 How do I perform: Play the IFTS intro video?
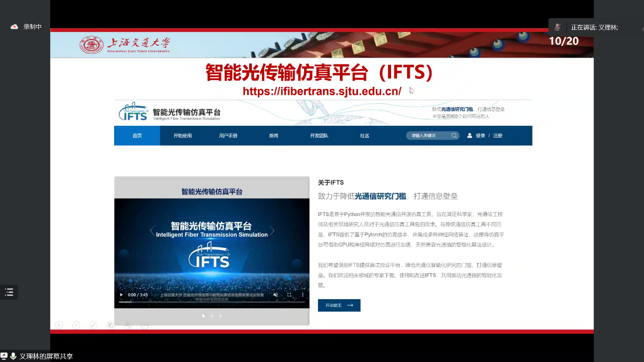pyautogui.click(x=121, y=295)
